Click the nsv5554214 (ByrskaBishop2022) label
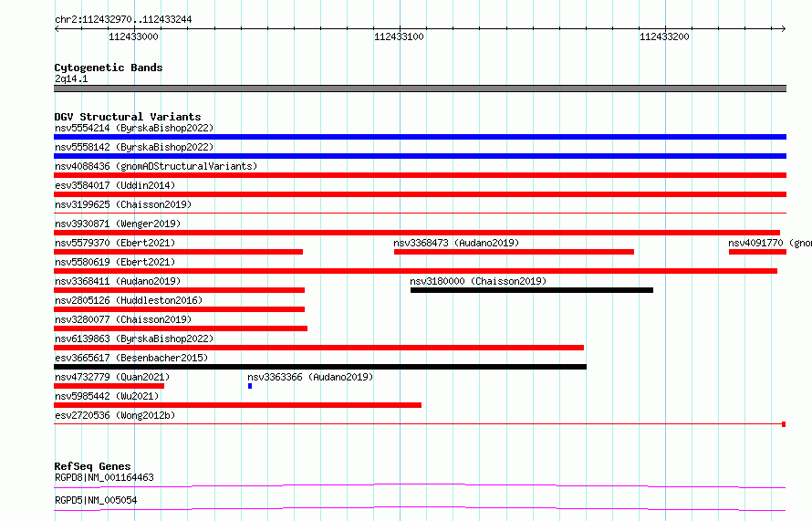 pos(134,128)
